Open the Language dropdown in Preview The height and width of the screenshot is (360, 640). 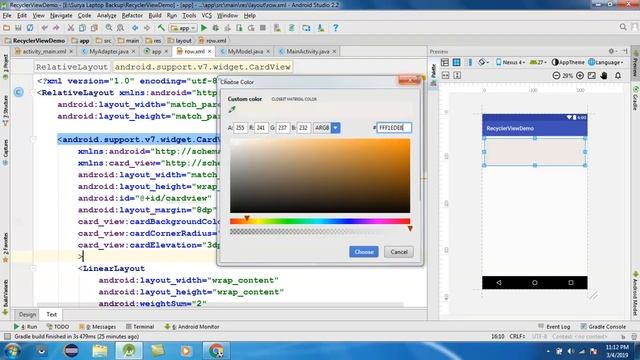[x=606, y=62]
